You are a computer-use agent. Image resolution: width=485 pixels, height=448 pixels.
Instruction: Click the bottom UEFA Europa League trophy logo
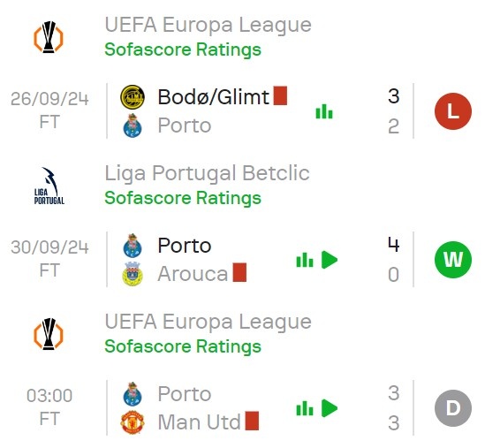49,334
